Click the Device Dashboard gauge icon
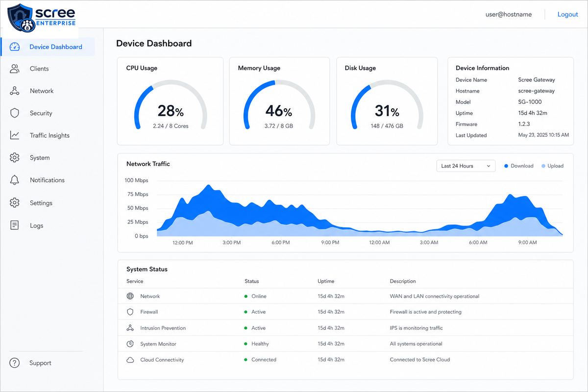The height and width of the screenshot is (392, 588). click(15, 47)
